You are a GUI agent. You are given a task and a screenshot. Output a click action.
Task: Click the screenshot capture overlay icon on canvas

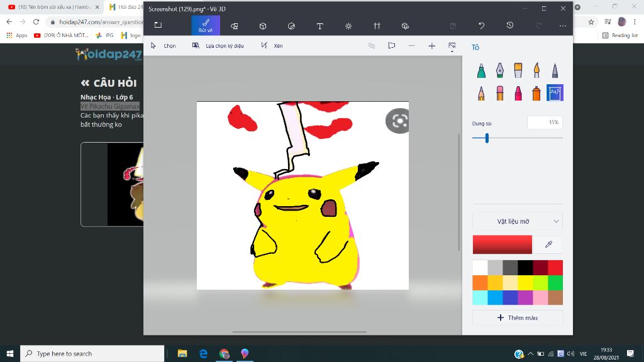(x=398, y=121)
